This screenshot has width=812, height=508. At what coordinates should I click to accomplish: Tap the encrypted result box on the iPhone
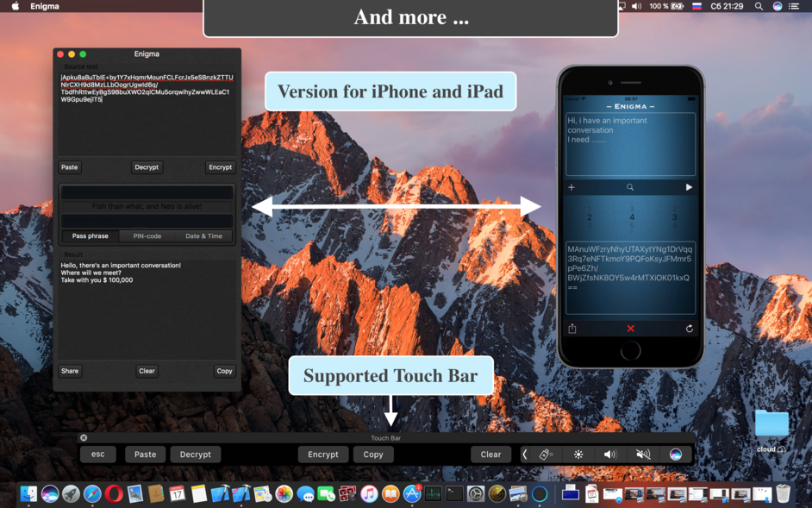pyautogui.click(x=630, y=278)
